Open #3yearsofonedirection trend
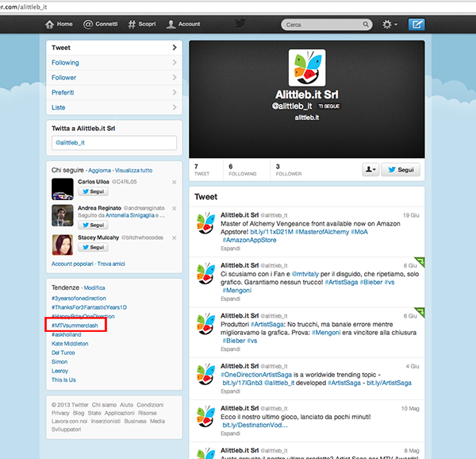Image resolution: width=476 pixels, height=459 pixels. coord(79,299)
